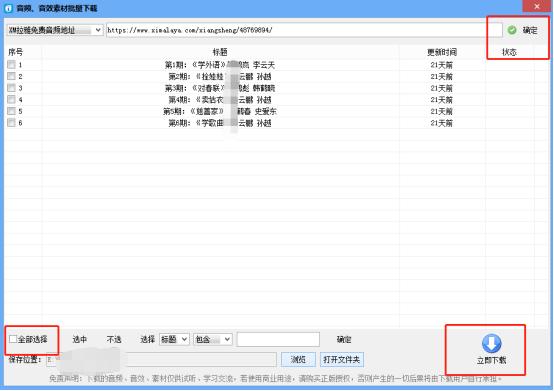
Task: Select the 第2期 title row
Action: tap(220, 77)
